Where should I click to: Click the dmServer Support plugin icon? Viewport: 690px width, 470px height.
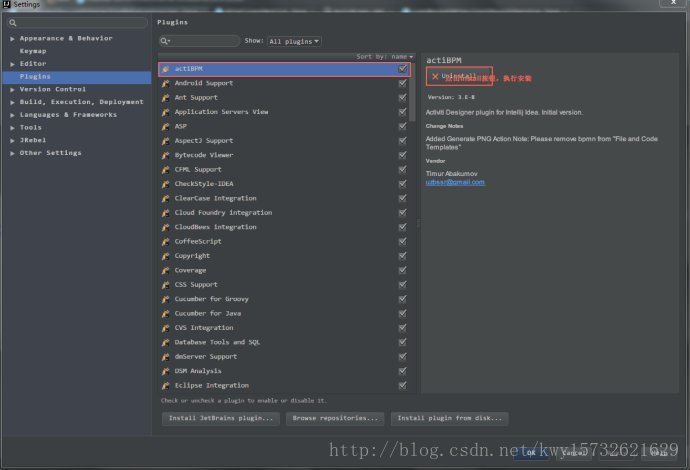tap(165, 356)
